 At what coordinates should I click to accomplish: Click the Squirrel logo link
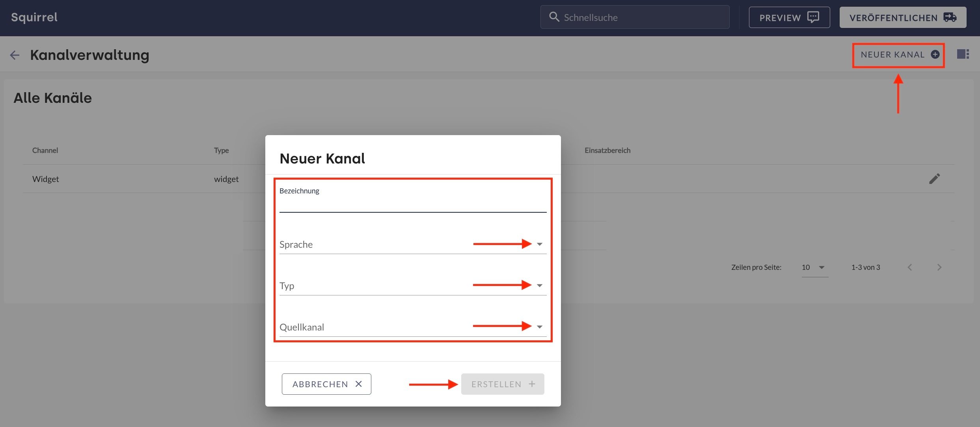[x=34, y=17]
